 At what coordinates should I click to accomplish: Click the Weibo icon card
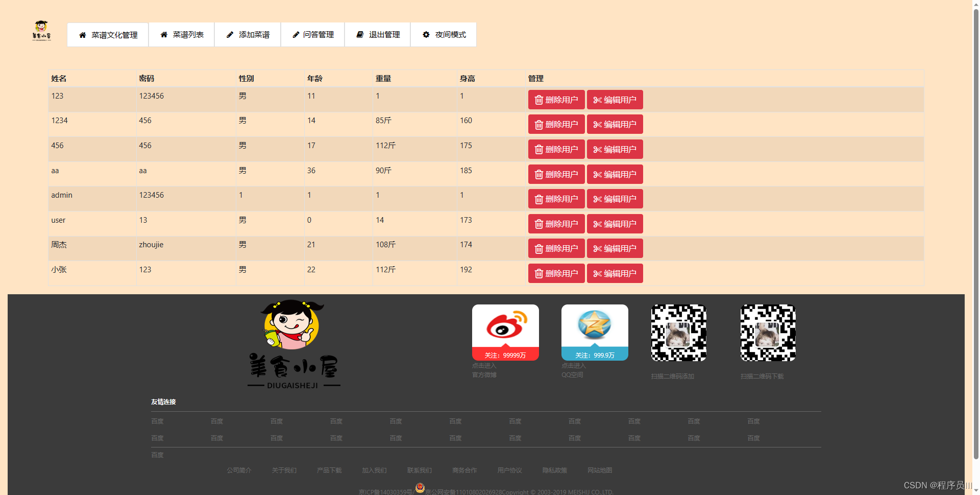pyautogui.click(x=505, y=333)
